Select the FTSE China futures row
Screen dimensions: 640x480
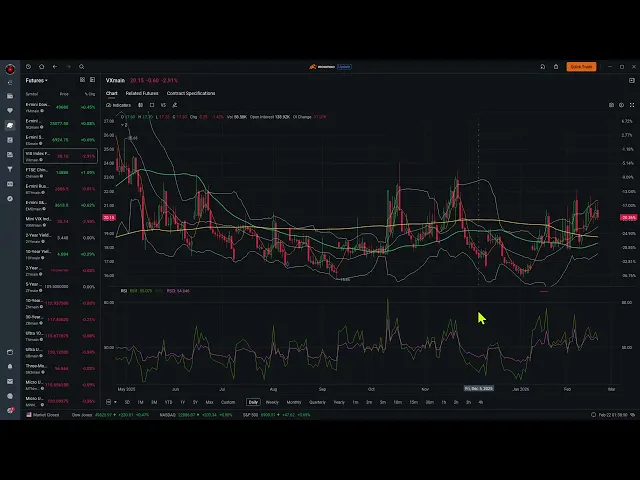(60, 173)
